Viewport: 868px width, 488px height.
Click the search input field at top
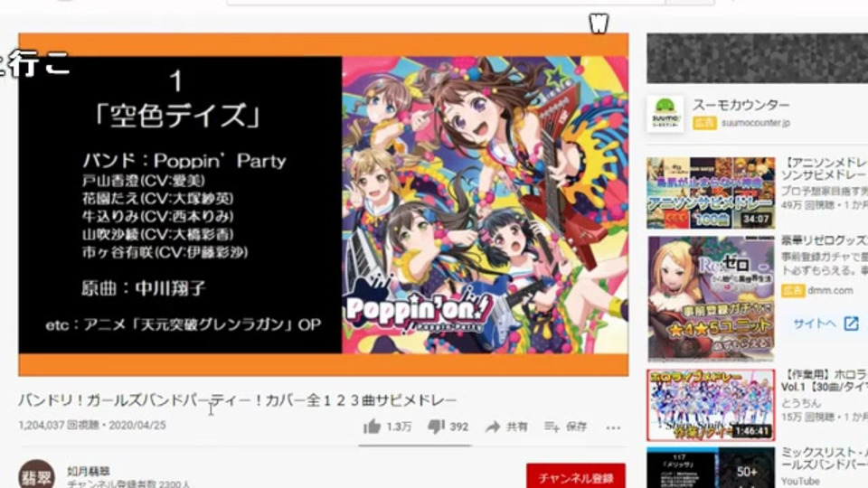(446, 2)
